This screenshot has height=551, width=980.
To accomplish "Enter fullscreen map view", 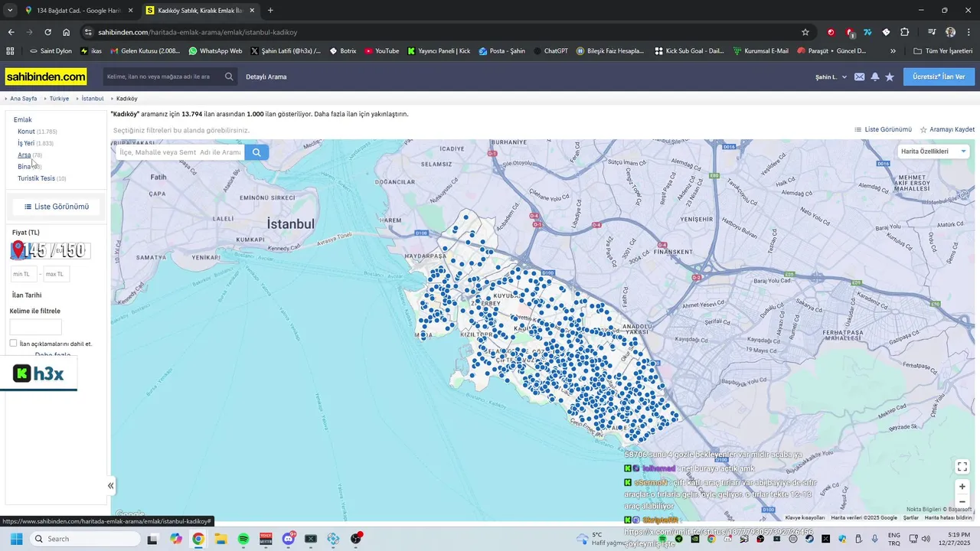I will 962,466.
